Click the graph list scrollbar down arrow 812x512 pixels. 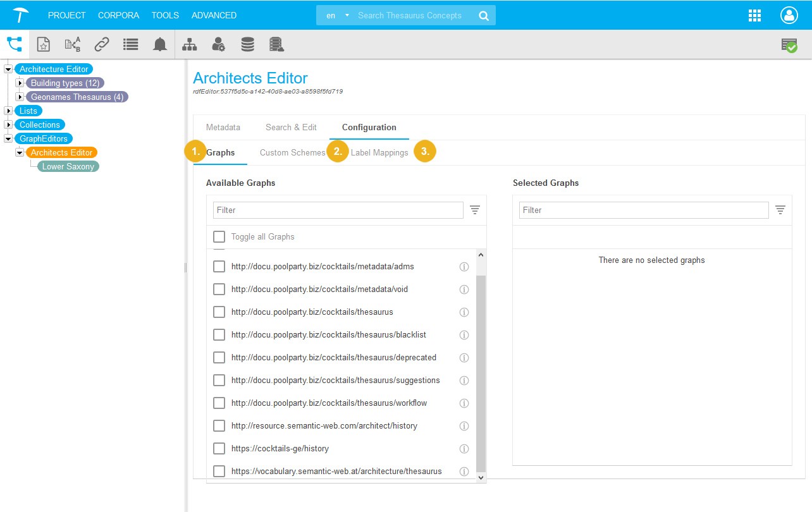(481, 478)
